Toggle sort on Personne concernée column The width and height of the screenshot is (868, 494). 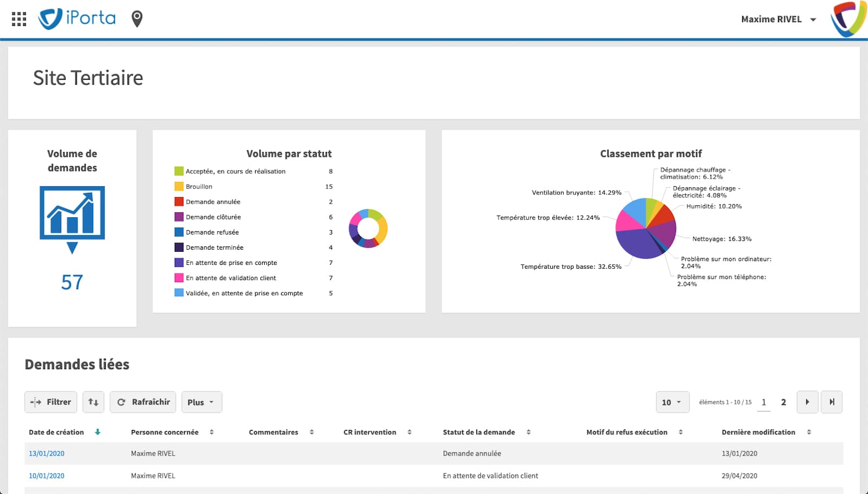[x=212, y=432]
